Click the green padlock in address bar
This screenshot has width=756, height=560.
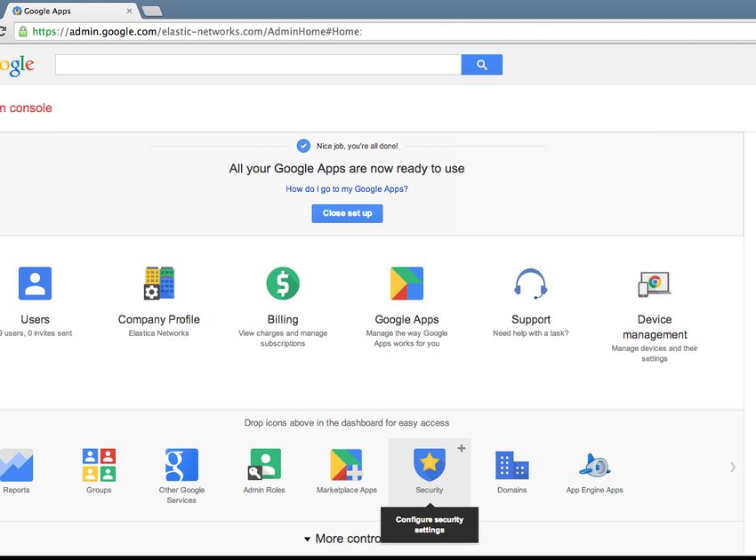point(22,32)
